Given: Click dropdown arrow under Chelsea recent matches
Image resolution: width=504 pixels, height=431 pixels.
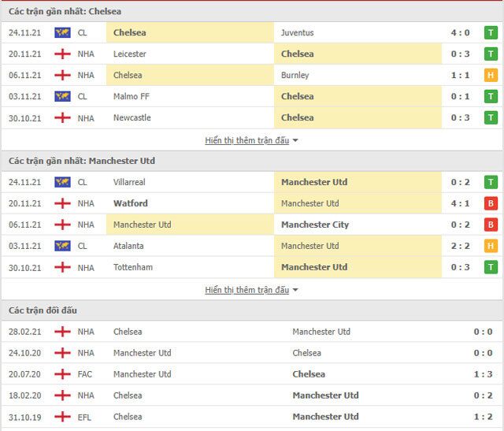Looking at the screenshot, I should (295, 141).
